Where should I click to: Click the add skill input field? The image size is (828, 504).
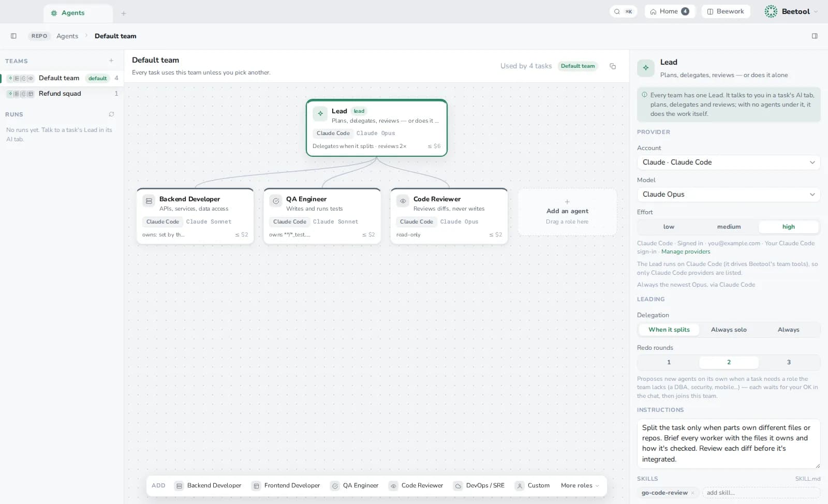click(761, 493)
